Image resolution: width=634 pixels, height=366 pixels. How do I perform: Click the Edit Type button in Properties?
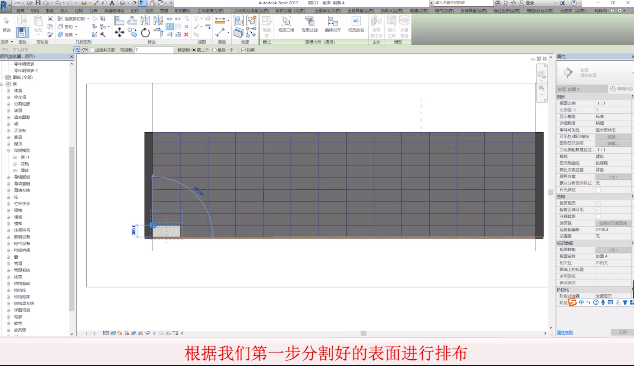click(x=621, y=89)
